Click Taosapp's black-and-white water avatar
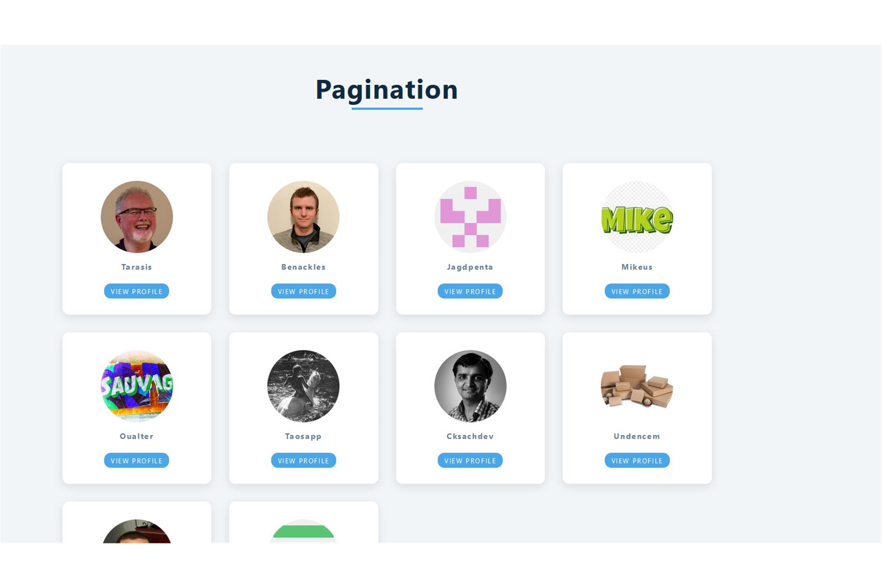Screen dimensions: 882x588 (303, 386)
